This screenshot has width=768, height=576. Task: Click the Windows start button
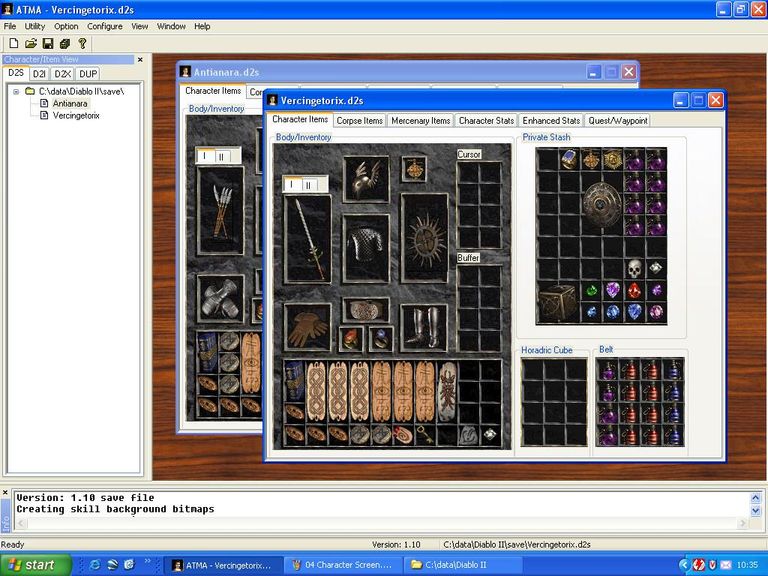(34, 565)
